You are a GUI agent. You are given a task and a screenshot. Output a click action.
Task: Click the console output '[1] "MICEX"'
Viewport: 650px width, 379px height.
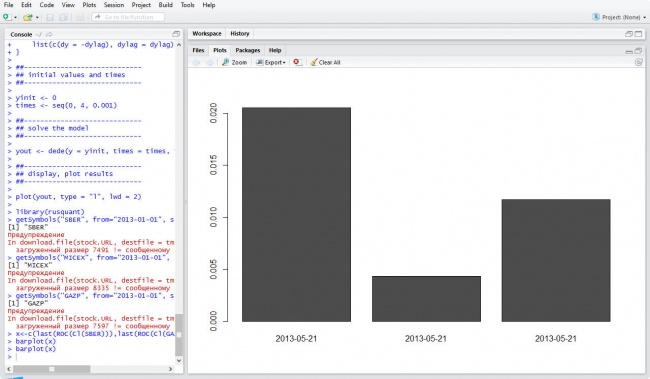[30, 265]
